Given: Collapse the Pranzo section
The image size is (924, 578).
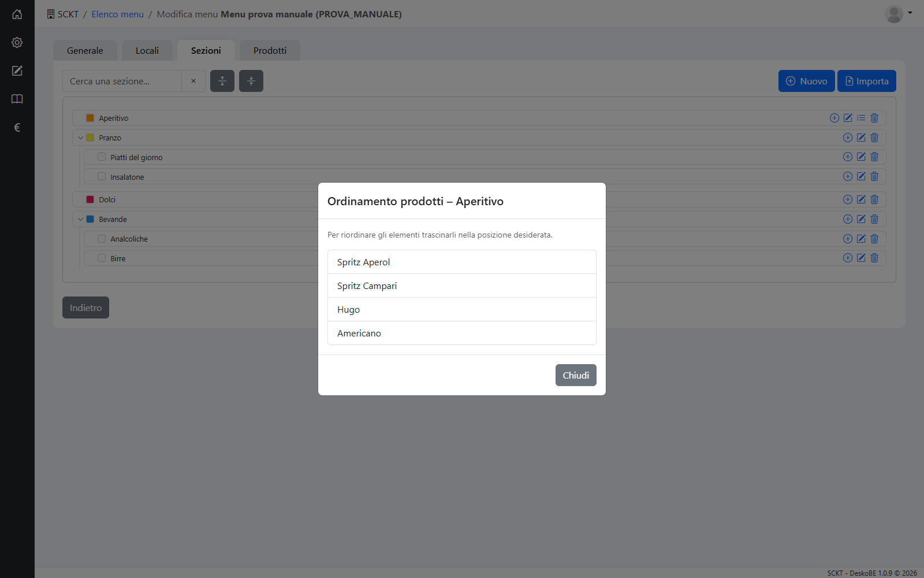Looking at the screenshot, I should tap(80, 138).
